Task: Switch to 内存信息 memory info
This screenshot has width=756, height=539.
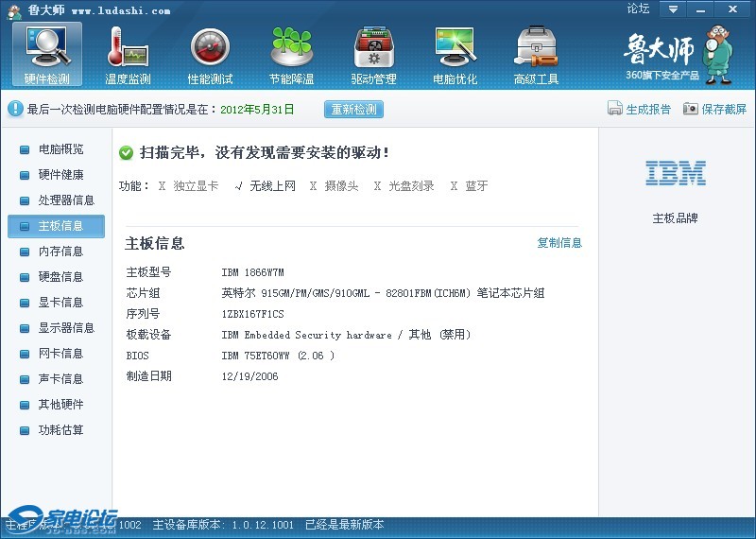Action: (x=60, y=252)
